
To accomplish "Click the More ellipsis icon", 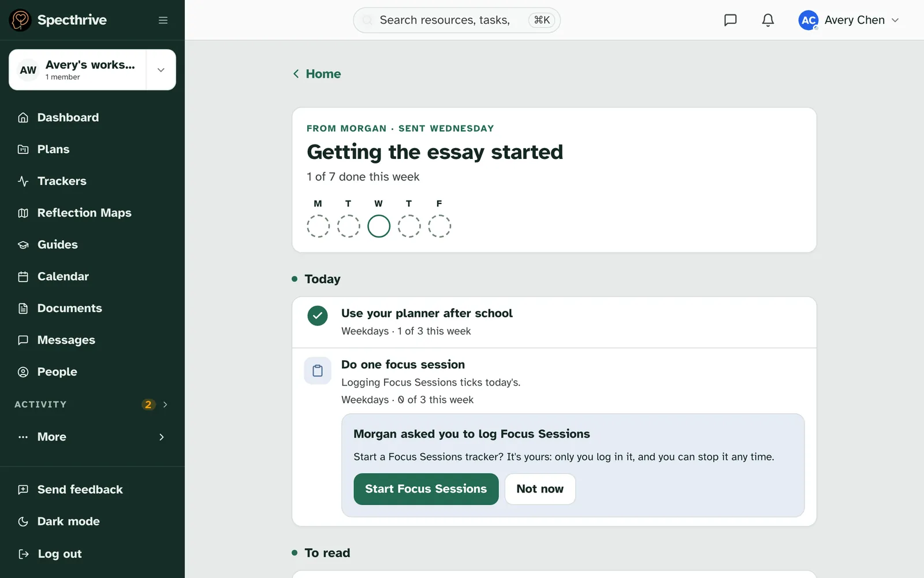I will (23, 437).
